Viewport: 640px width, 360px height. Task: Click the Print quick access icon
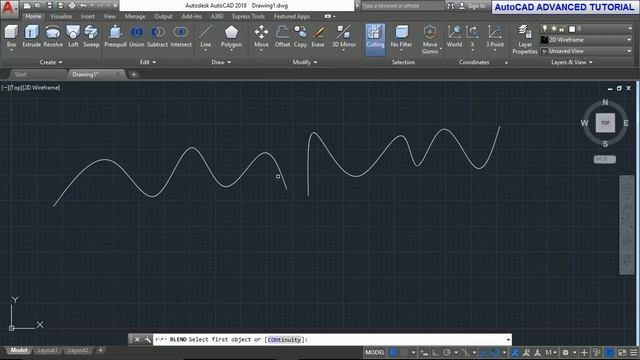[x=72, y=6]
